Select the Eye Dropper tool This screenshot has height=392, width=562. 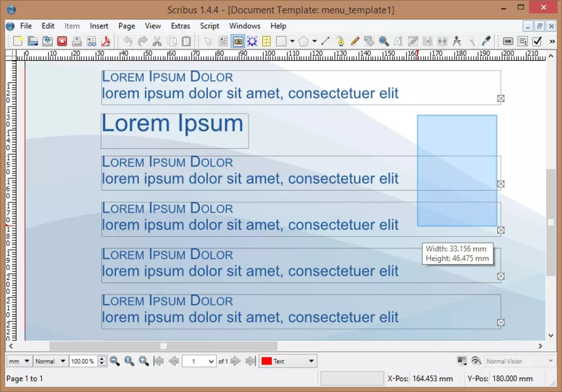pyautogui.click(x=486, y=41)
